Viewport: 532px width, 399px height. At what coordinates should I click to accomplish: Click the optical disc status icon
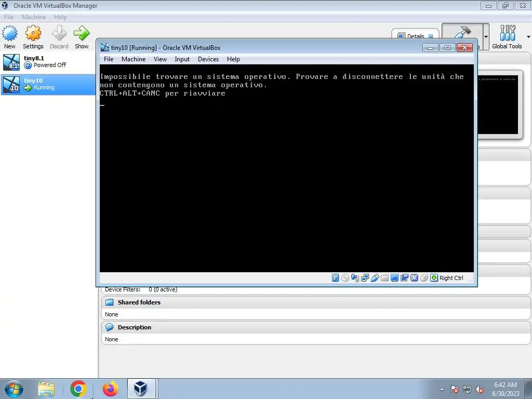pyautogui.click(x=345, y=278)
